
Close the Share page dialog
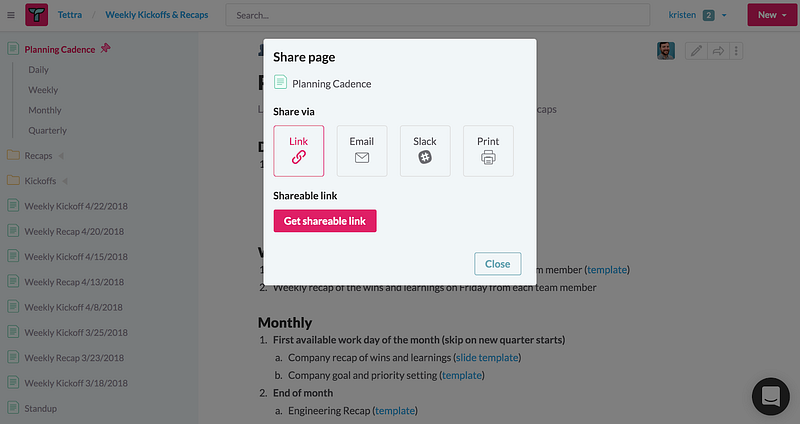[497, 264]
